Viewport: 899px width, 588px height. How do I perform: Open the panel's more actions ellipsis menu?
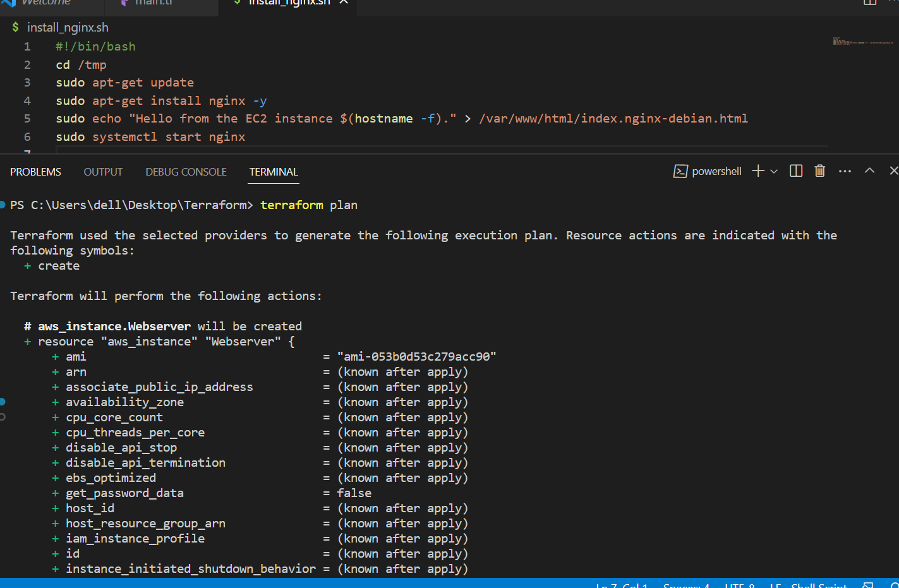point(845,171)
